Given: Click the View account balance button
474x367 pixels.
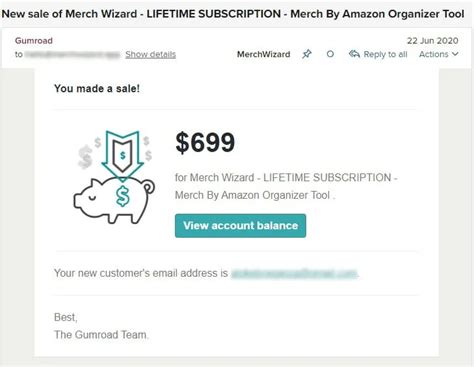Looking at the screenshot, I should (240, 226).
